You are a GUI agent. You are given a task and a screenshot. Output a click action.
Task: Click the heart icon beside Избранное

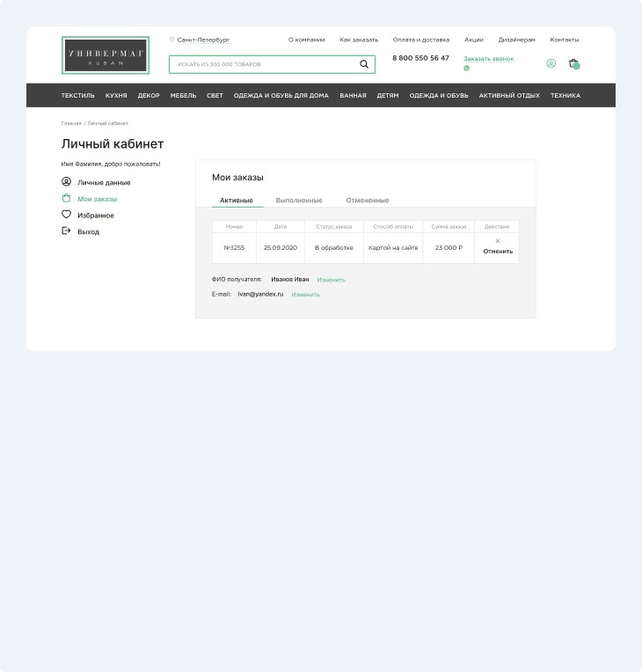pos(67,215)
